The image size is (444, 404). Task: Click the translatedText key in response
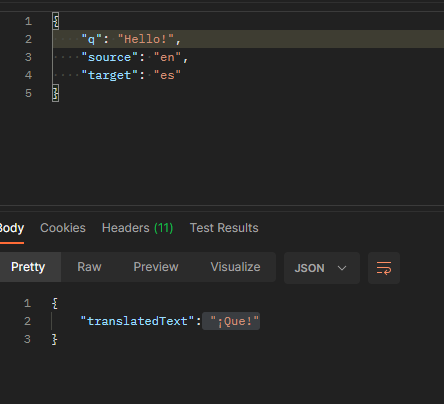pyautogui.click(x=137, y=321)
